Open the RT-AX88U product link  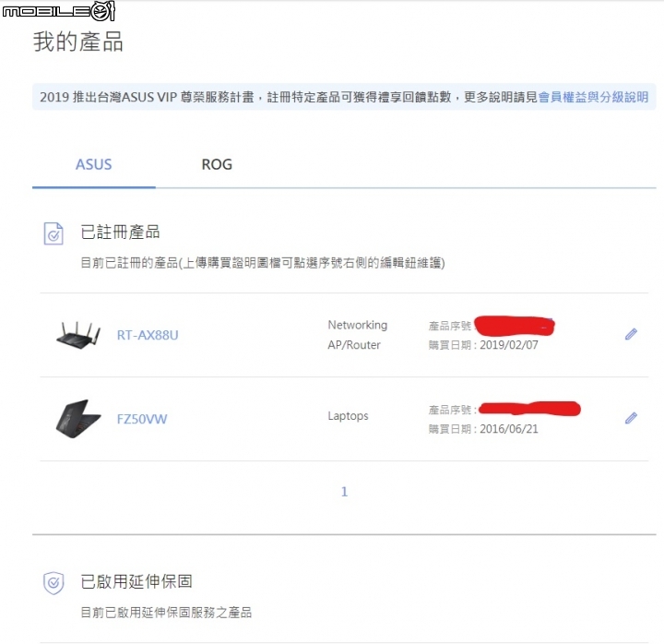pyautogui.click(x=148, y=335)
